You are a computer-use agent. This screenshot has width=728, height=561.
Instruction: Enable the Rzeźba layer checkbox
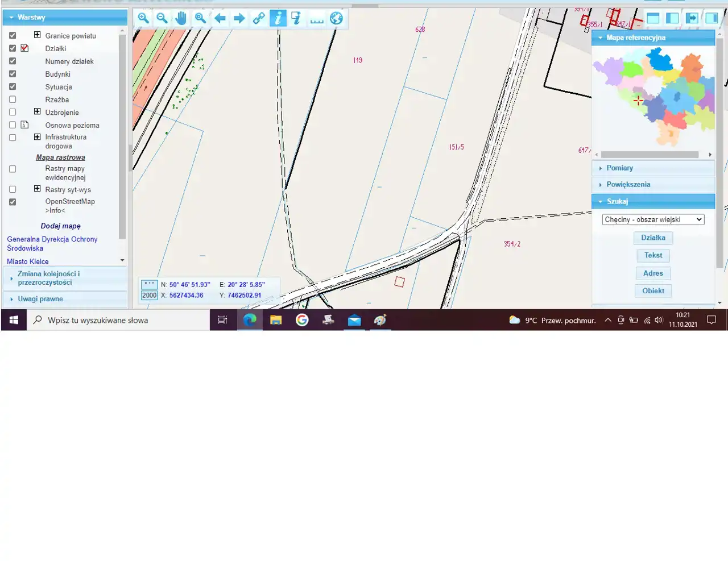13,99
